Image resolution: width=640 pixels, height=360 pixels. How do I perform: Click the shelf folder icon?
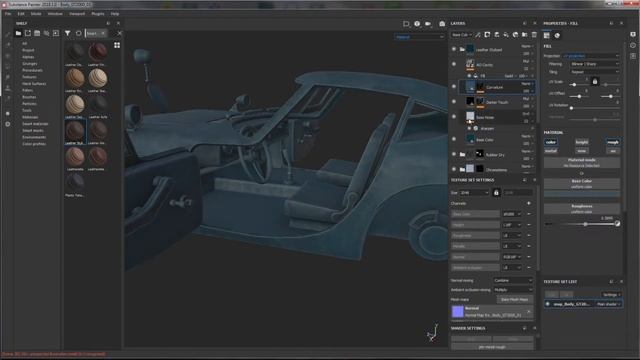pos(18,33)
